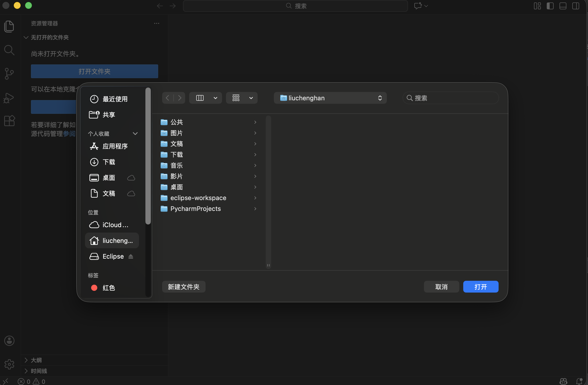Click the 新建文件夹 button
This screenshot has height=385, width=588.
click(183, 287)
